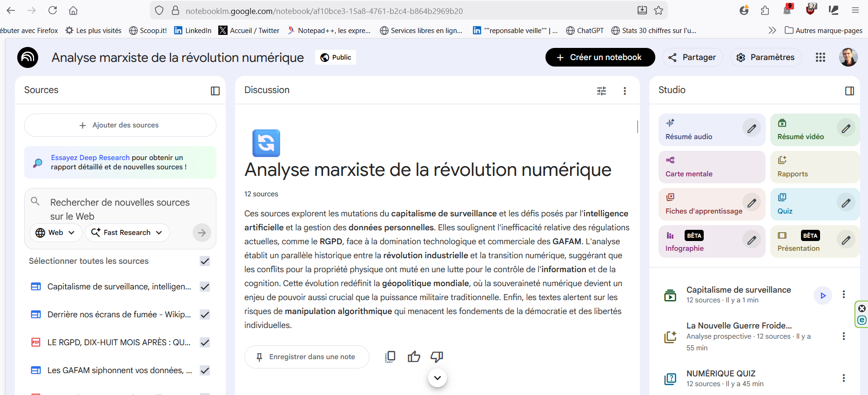Uncheck Derrière nos écrans de fumée source
The width and height of the screenshot is (868, 395).
tap(205, 315)
